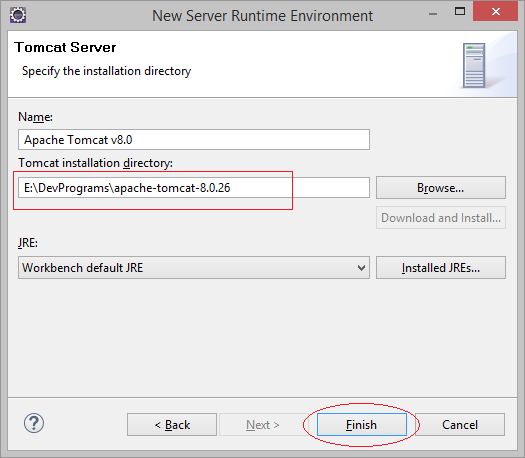Click the JRE label above the combo

pos(28,243)
